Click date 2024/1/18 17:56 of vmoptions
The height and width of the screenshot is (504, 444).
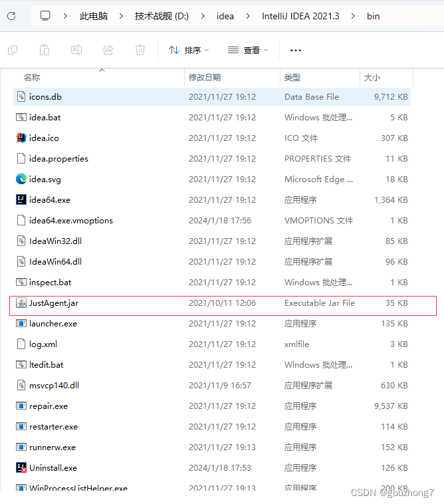[x=220, y=221]
